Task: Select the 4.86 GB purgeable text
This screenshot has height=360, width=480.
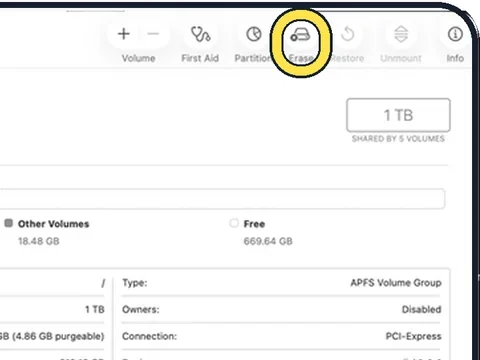Action: [58, 336]
